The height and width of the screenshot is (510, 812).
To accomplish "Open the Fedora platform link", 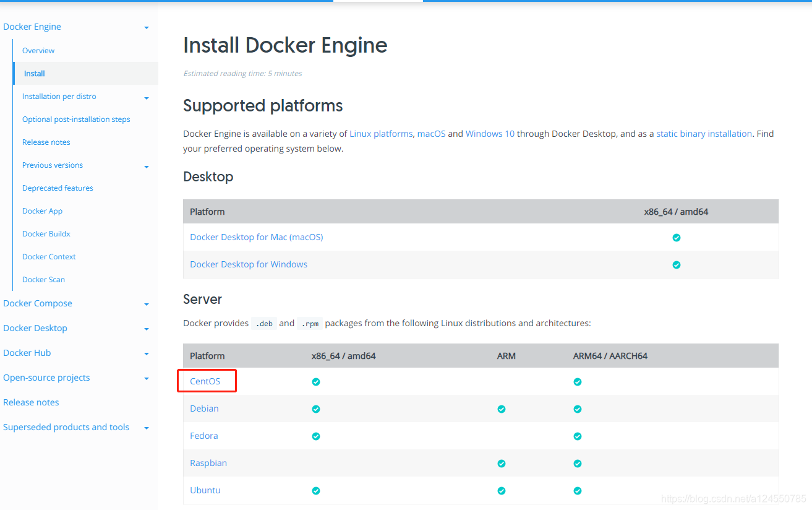I will [x=204, y=436].
